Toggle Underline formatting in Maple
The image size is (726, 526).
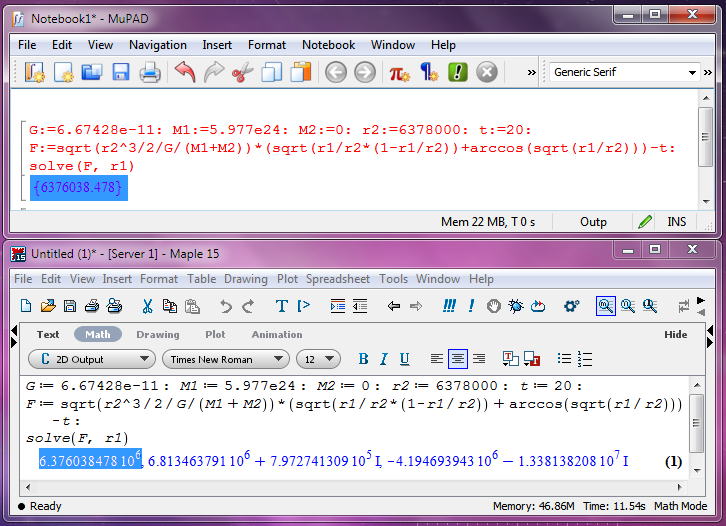[x=404, y=359]
